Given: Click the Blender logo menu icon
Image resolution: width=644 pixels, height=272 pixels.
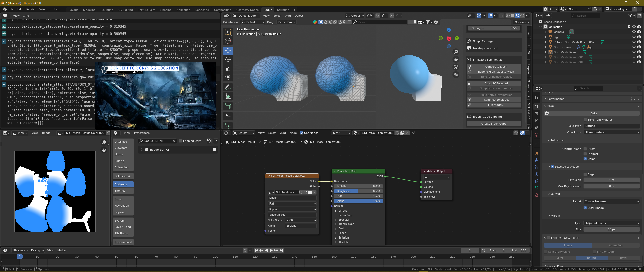Looking at the screenshot, I should click(5, 9).
